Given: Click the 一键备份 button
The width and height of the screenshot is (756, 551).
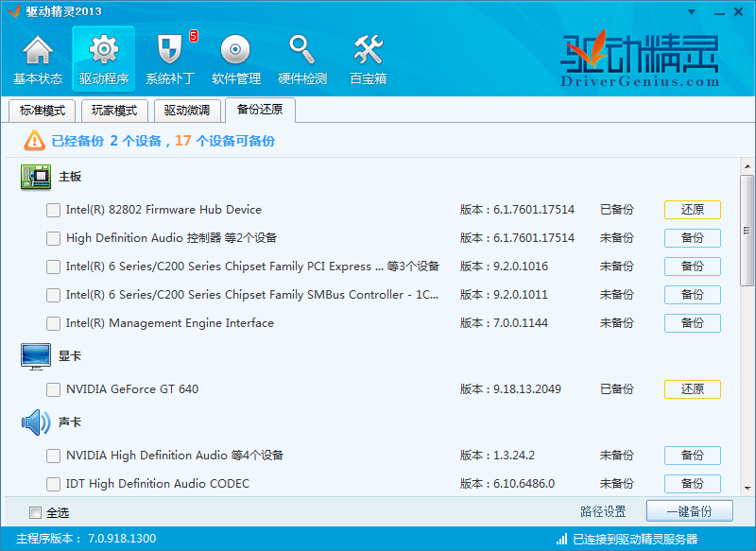Looking at the screenshot, I should (x=690, y=511).
